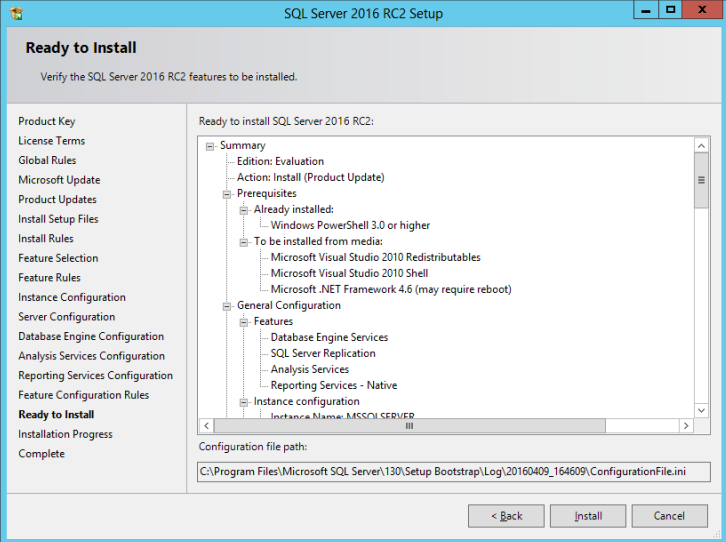Select Reporting Services - Native row
The height and width of the screenshot is (542, 726).
(x=334, y=385)
